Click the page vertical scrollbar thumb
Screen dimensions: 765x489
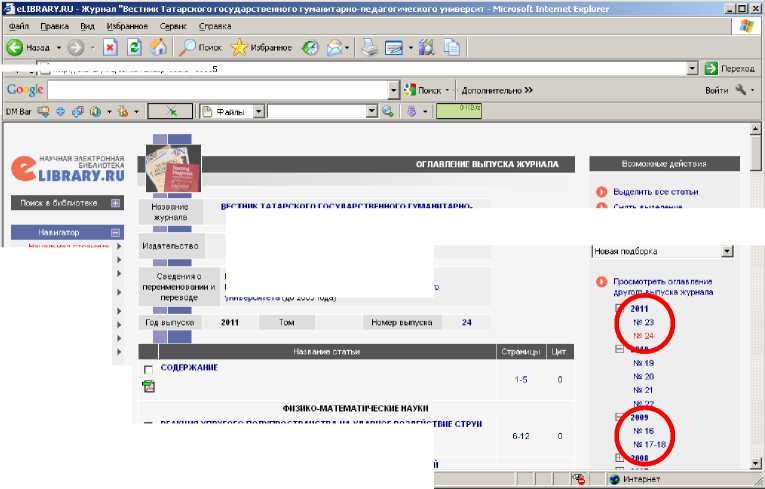click(x=756, y=153)
